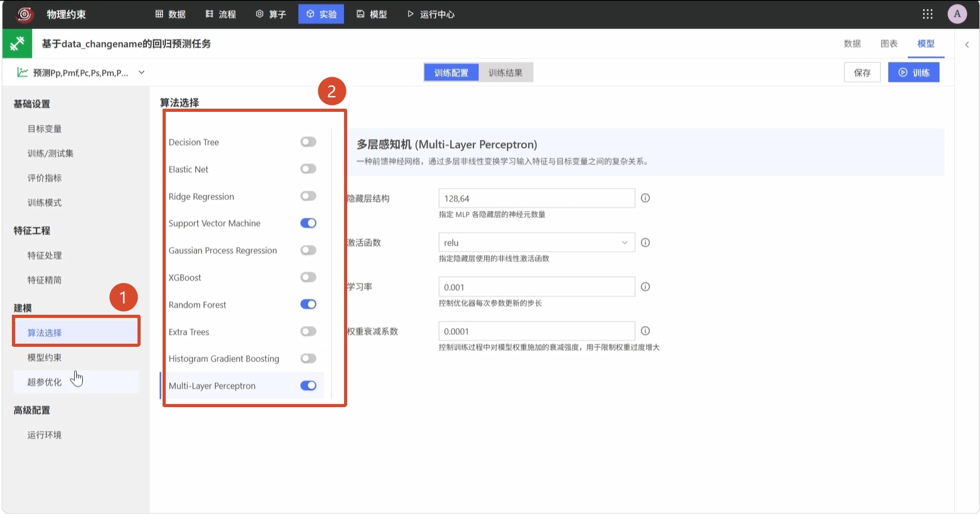Click info icon next to weight decay 0.0001
The height and width of the screenshot is (514, 980).
(x=645, y=331)
